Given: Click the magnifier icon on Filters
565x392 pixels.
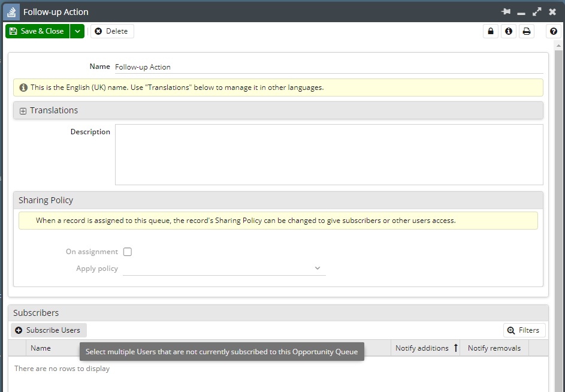Looking at the screenshot, I should pos(512,330).
